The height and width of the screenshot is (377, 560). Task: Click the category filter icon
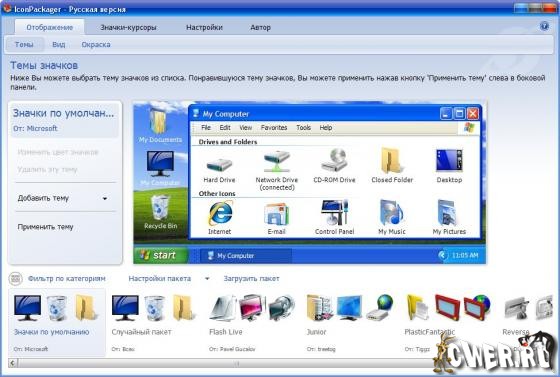click(15, 279)
